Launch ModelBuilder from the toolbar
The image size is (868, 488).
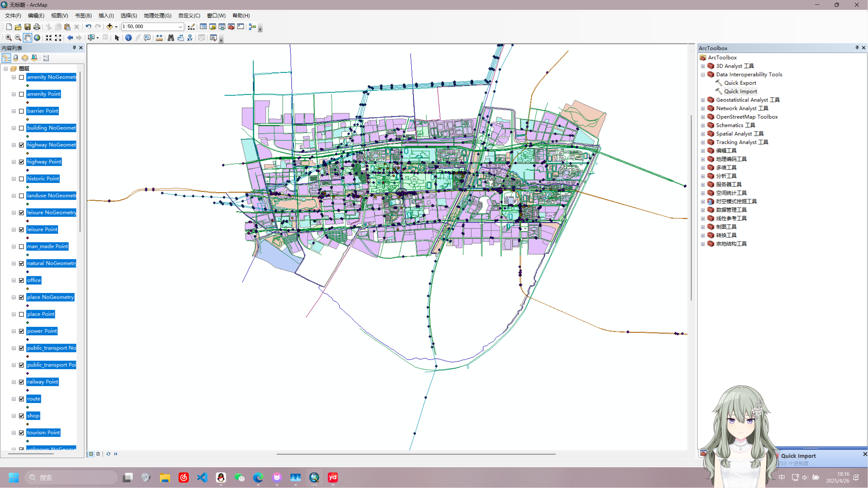pyautogui.click(x=253, y=26)
